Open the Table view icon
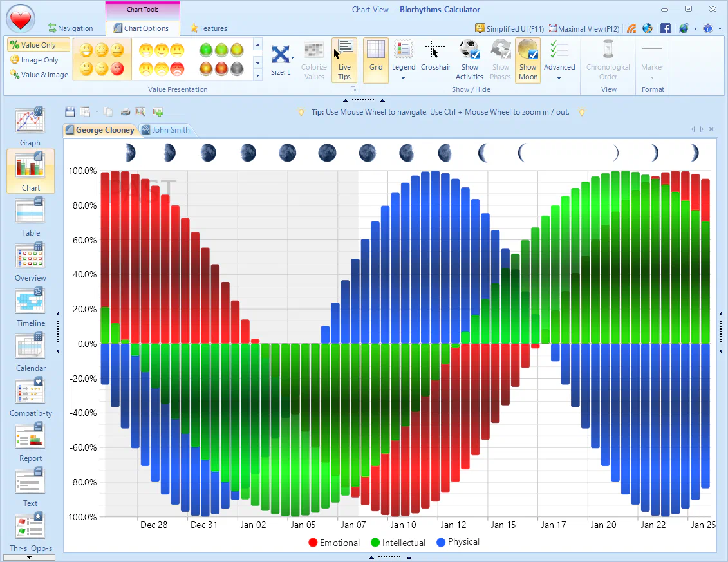 [x=30, y=216]
